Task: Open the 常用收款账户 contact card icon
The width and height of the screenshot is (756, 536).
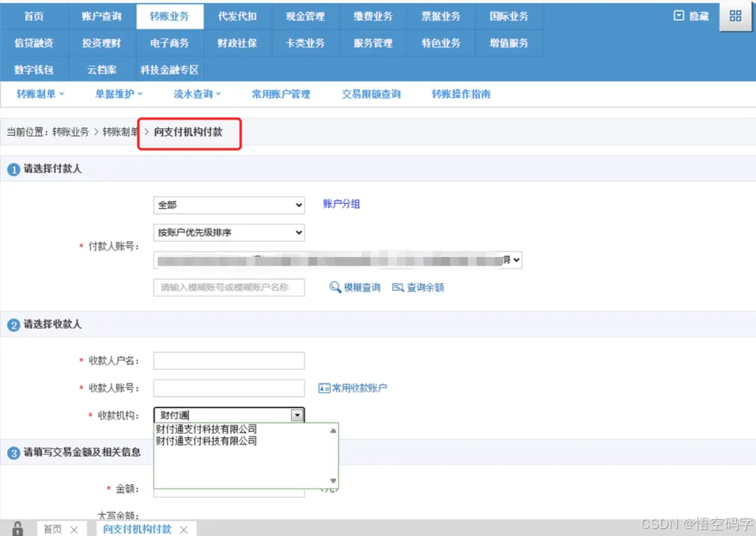Action: point(324,388)
